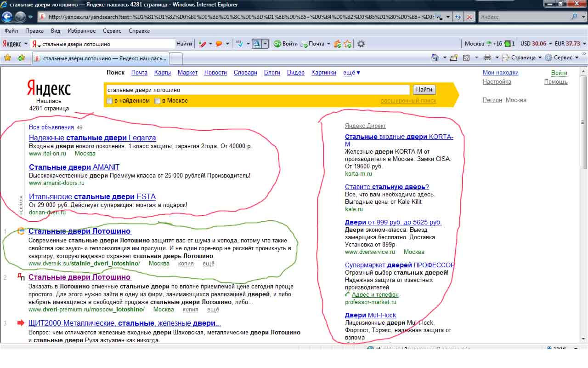
Task: Open the Print dropdown arrow
Action: (x=497, y=57)
